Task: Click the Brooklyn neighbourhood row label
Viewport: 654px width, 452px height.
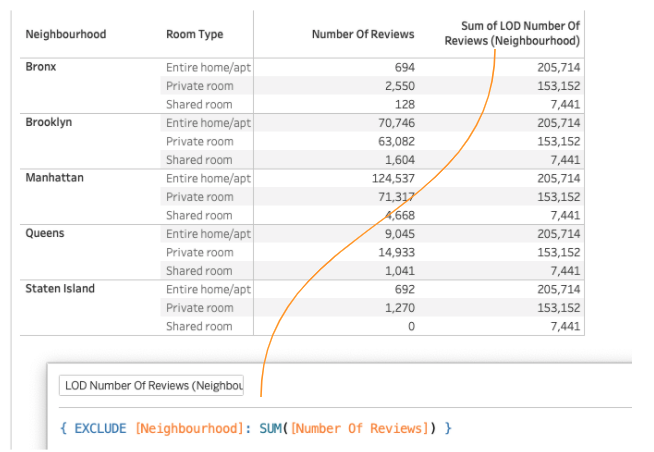Action: click(x=48, y=122)
